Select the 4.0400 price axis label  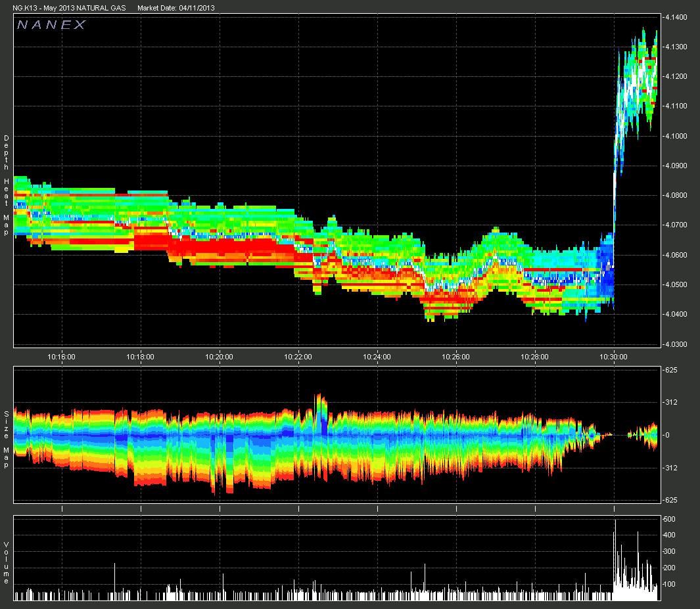[x=676, y=314]
